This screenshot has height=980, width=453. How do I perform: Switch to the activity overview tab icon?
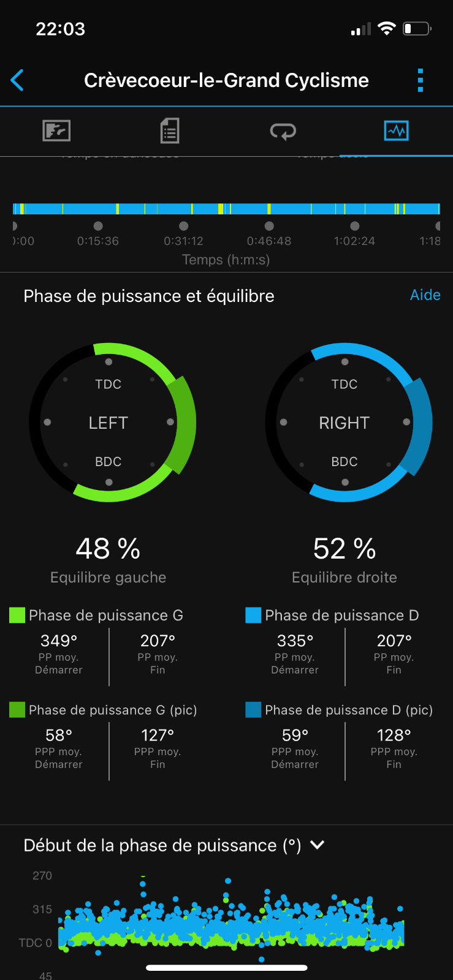pos(56,130)
